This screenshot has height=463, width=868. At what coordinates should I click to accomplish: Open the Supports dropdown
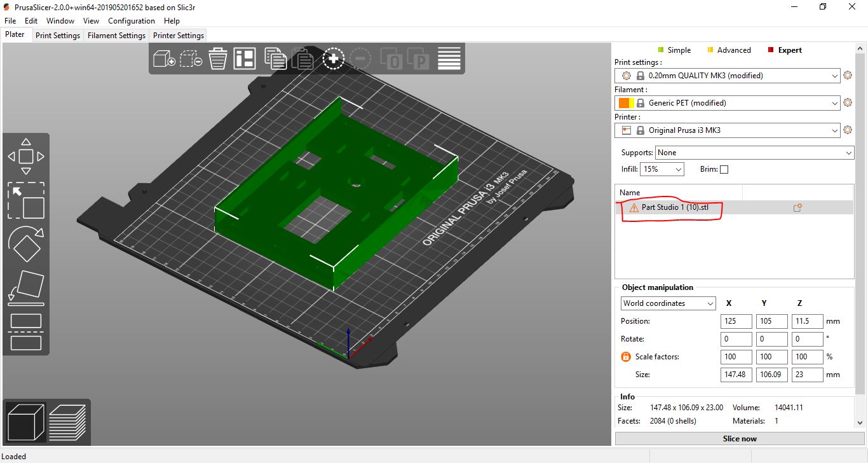[755, 153]
